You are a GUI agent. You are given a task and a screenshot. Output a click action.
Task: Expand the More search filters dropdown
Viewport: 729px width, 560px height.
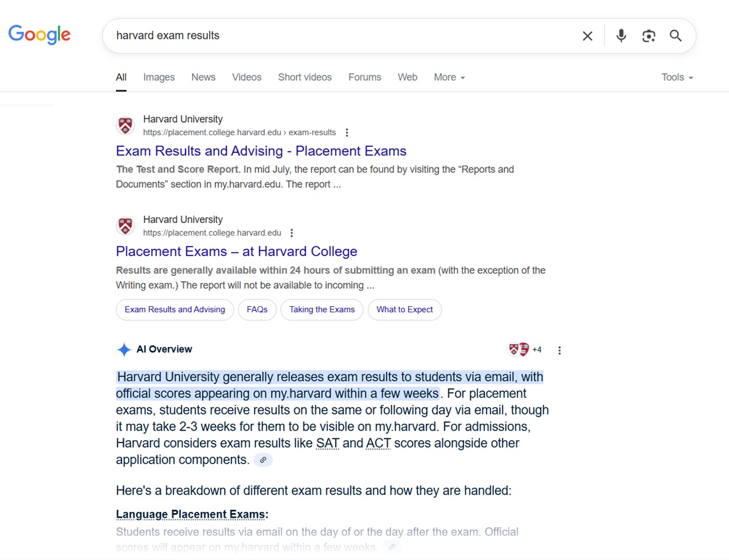click(x=449, y=78)
